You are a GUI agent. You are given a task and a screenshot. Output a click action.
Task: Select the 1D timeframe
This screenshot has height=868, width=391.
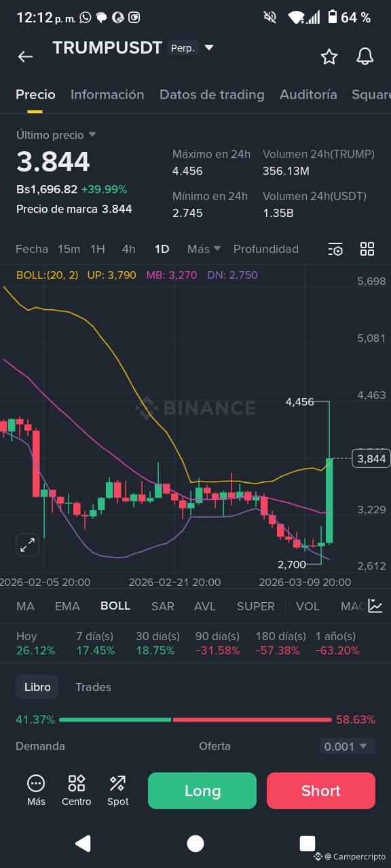162,249
